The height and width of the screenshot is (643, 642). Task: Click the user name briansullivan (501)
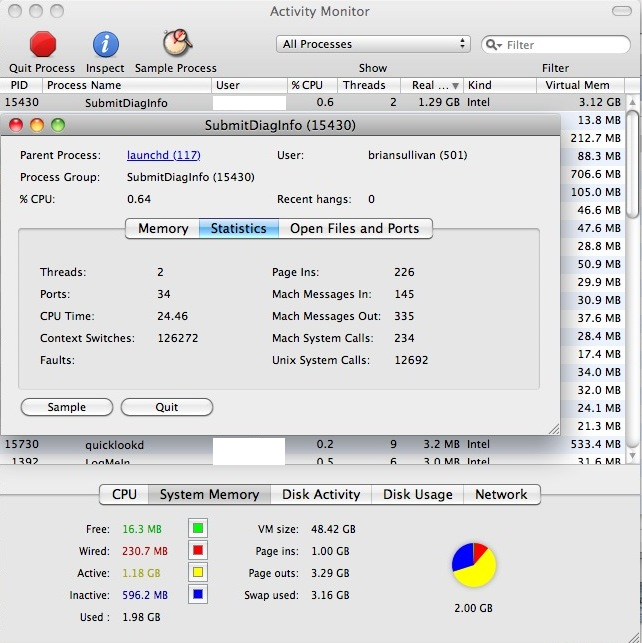coord(418,155)
